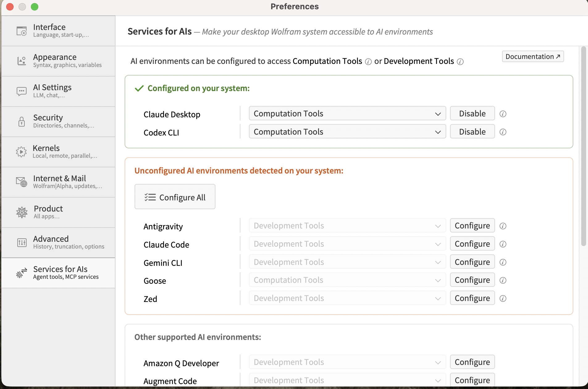Open Antigravity Development Tools dropdown
The height and width of the screenshot is (389, 588).
tap(347, 225)
